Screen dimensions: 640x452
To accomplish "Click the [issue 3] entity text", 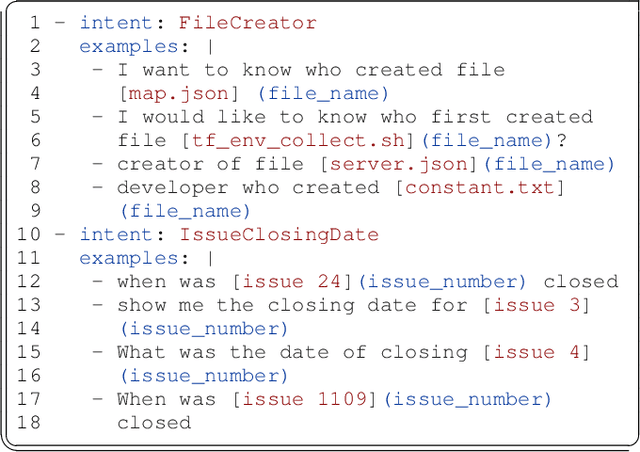I will (x=536, y=305).
